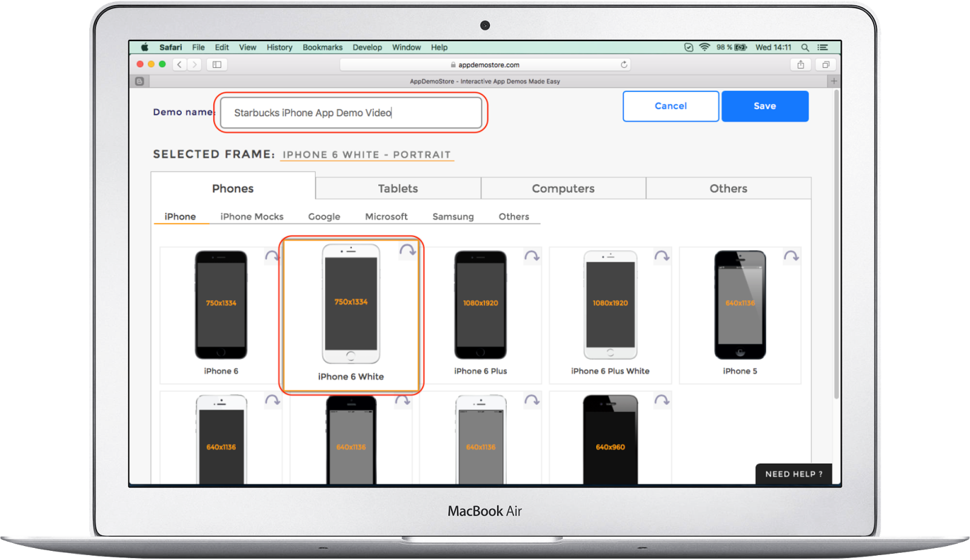
Task: Show all Safari tabs
Action: [826, 64]
